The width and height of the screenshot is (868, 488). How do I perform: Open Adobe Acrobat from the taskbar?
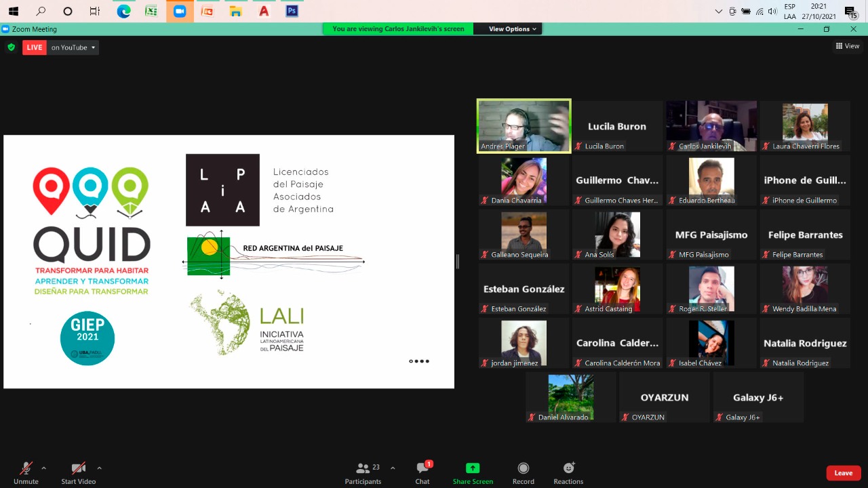point(264,12)
